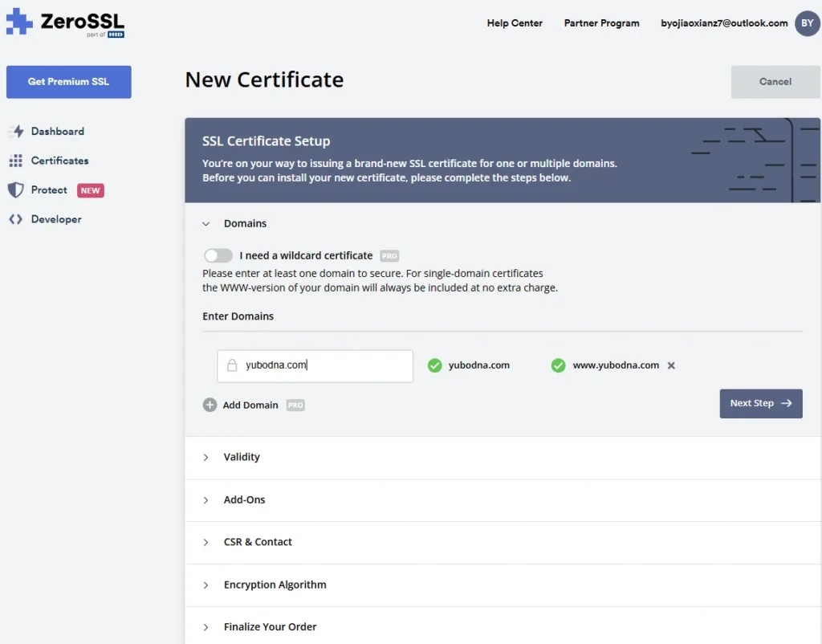
Task: Remove www.yubodna.com with the X icon
Action: point(671,365)
